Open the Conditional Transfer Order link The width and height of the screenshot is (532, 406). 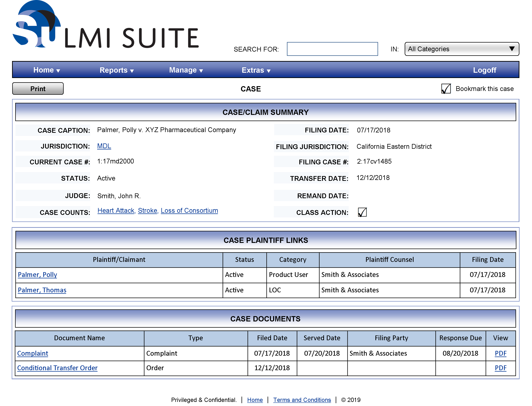(x=57, y=368)
